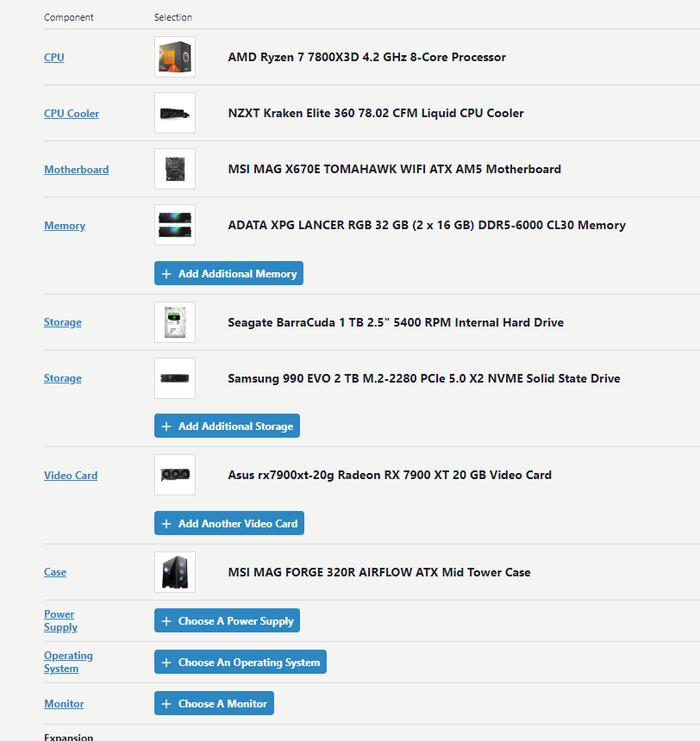This screenshot has width=700, height=741.
Task: Open Samsung 990 EVO 2 TB name
Action: pos(424,378)
